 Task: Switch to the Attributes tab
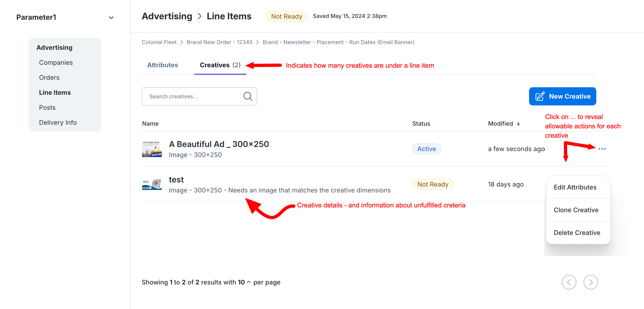click(x=163, y=65)
